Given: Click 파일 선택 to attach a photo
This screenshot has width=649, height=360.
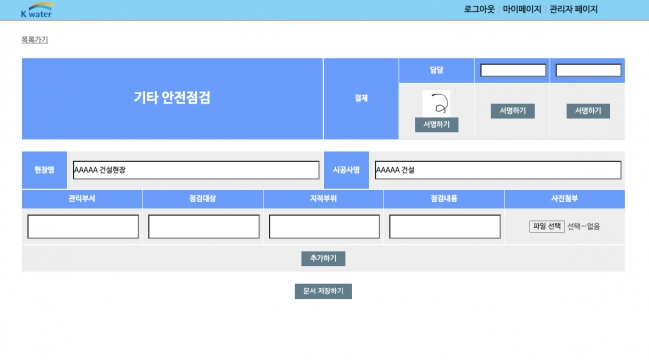Looking at the screenshot, I should [x=546, y=226].
